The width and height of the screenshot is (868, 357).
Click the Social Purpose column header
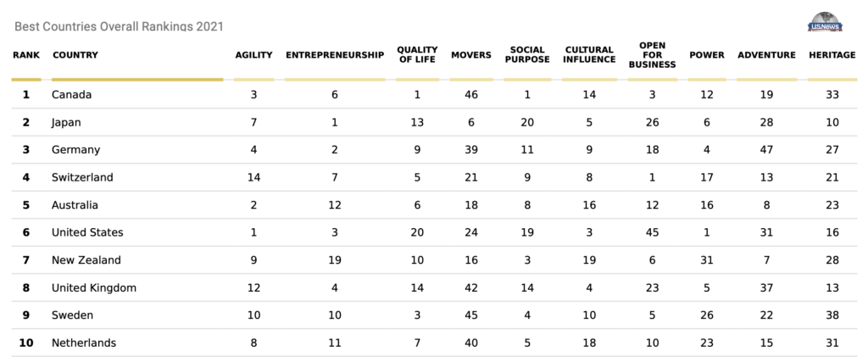526,55
